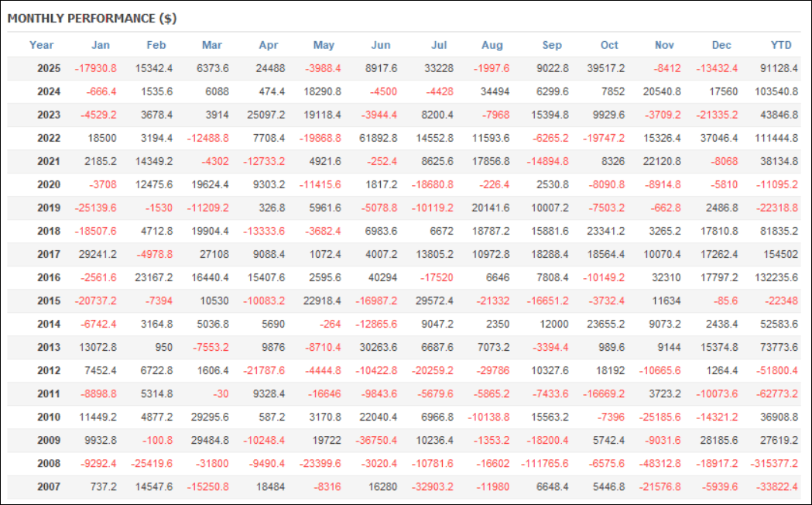Click the March 2011 value -30

pyautogui.click(x=221, y=393)
